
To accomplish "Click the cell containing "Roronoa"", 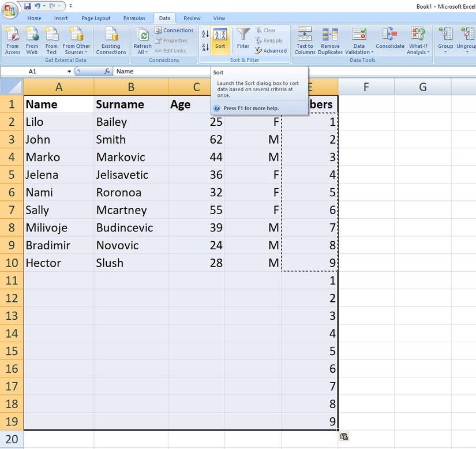I will [131, 193].
